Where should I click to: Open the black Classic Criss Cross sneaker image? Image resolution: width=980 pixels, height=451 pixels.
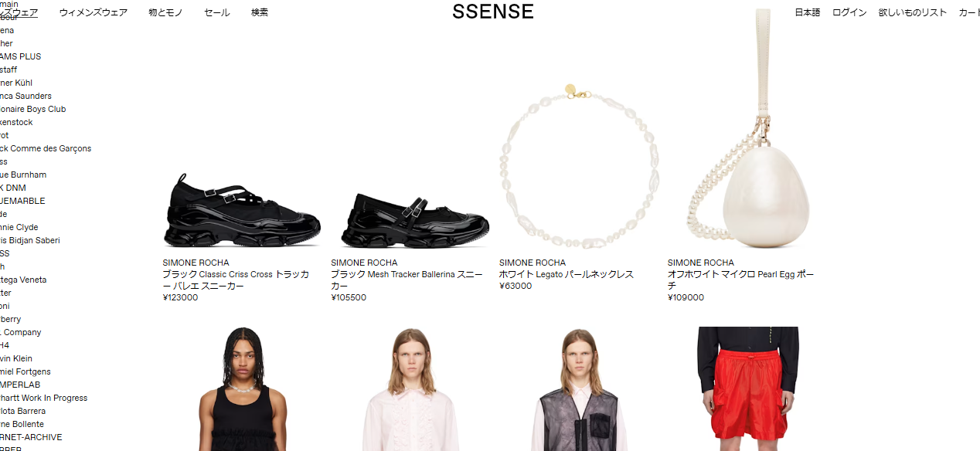pyautogui.click(x=241, y=212)
